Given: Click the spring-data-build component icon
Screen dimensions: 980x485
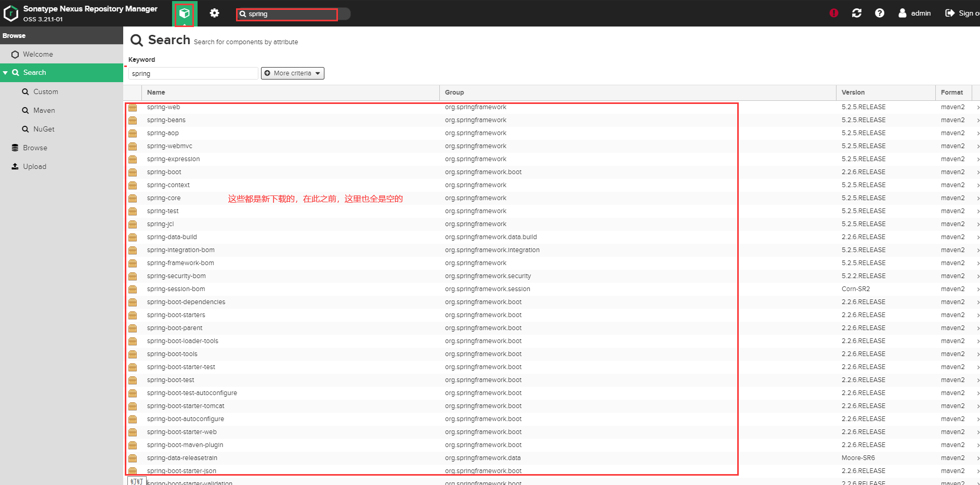Looking at the screenshot, I should [133, 237].
